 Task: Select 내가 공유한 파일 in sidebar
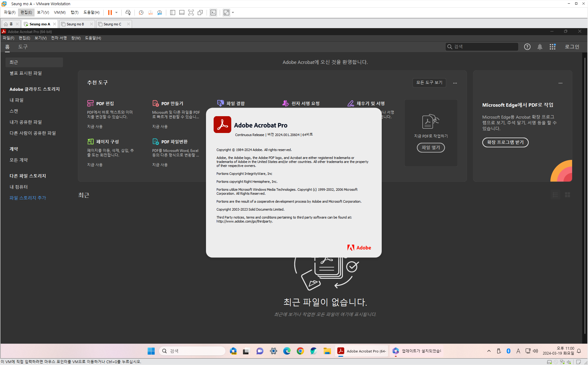pos(26,122)
